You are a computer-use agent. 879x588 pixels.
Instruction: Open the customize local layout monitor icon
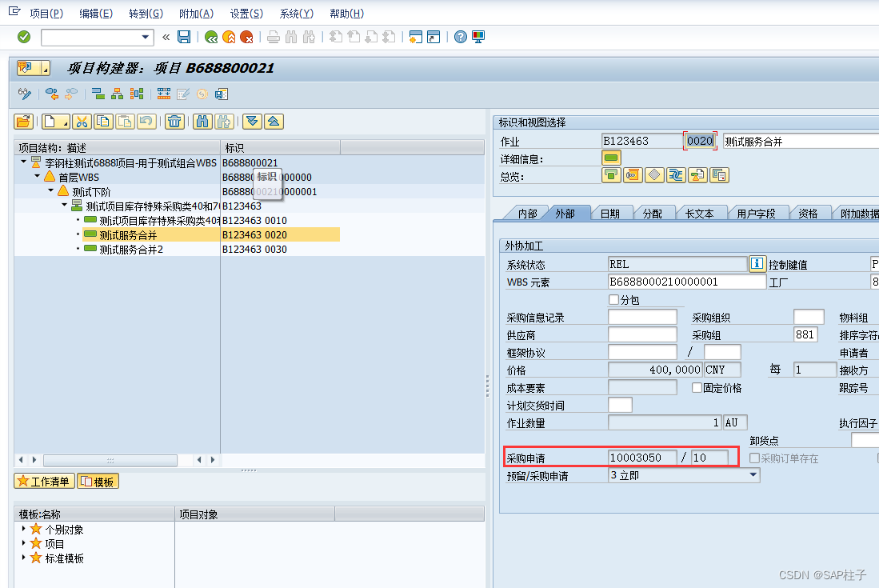tap(478, 37)
